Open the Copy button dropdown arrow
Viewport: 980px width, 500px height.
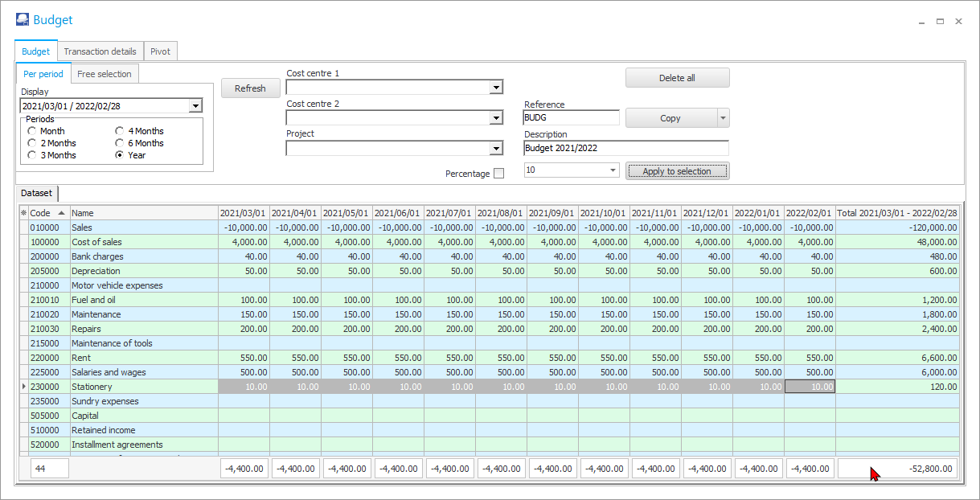click(x=723, y=118)
